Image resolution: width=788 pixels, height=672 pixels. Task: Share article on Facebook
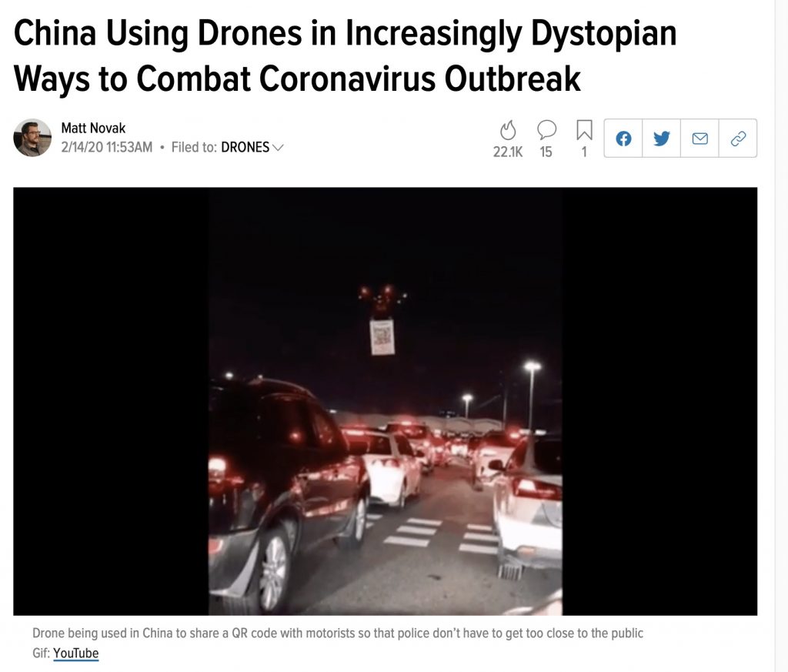click(x=623, y=139)
